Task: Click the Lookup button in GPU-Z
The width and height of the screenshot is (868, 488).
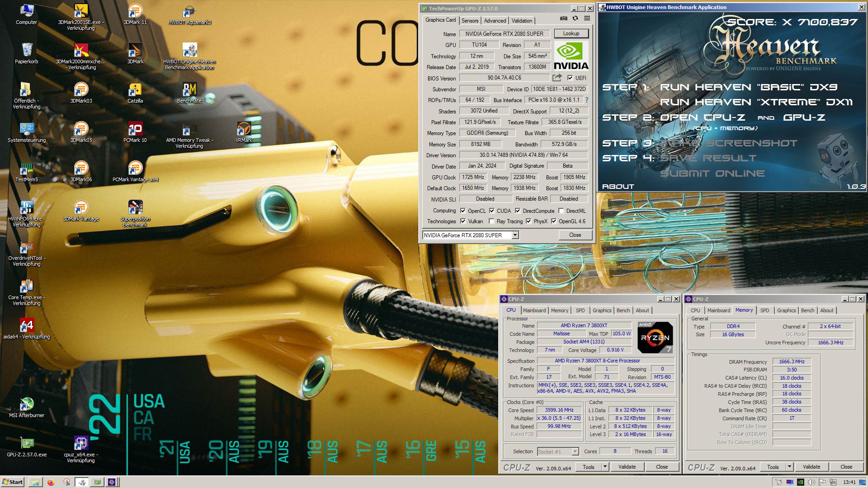Action: point(571,33)
